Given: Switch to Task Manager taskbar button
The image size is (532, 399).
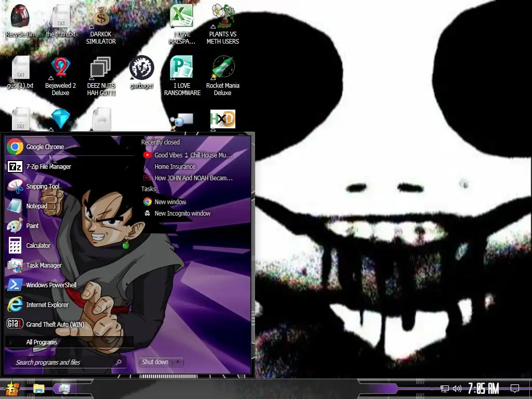Looking at the screenshot, I should pos(64,389).
